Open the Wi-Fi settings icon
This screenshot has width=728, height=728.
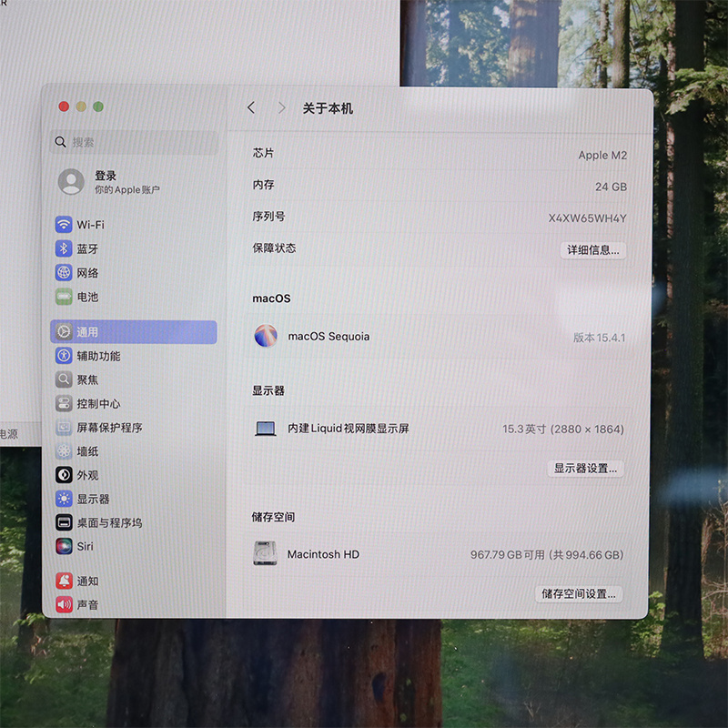pyautogui.click(x=64, y=224)
